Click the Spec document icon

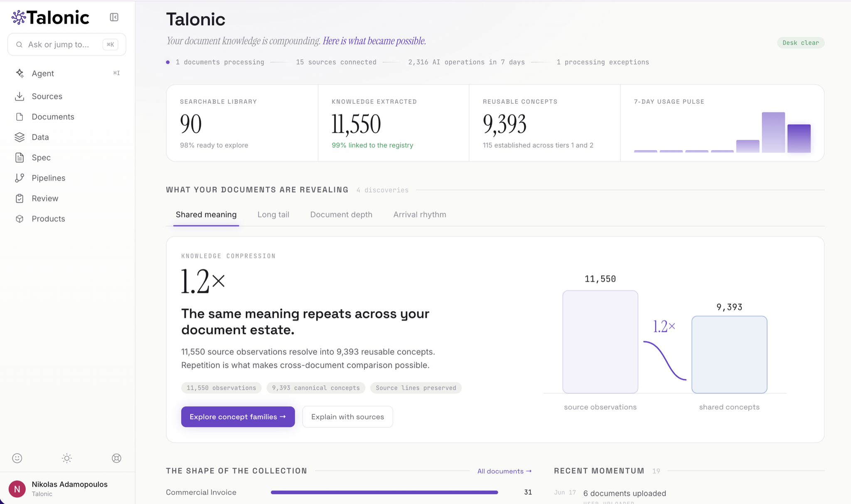click(20, 157)
